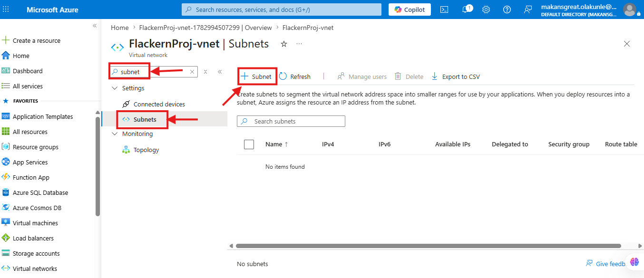Favorite this page with the star icon
The image size is (644, 278).
tap(284, 44)
